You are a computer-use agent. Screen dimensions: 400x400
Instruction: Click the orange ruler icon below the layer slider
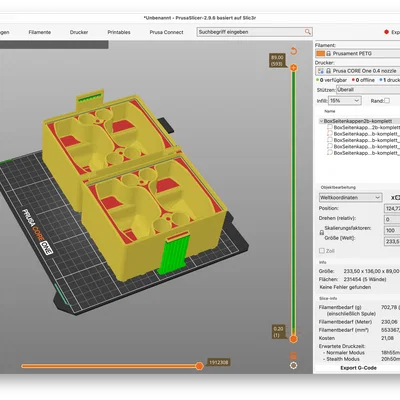click(x=293, y=355)
